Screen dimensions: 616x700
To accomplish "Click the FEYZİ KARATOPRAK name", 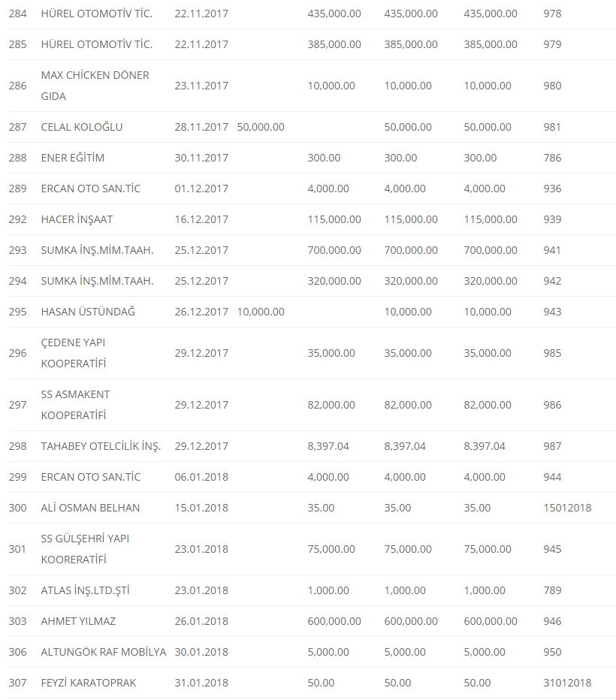I will point(89,683).
